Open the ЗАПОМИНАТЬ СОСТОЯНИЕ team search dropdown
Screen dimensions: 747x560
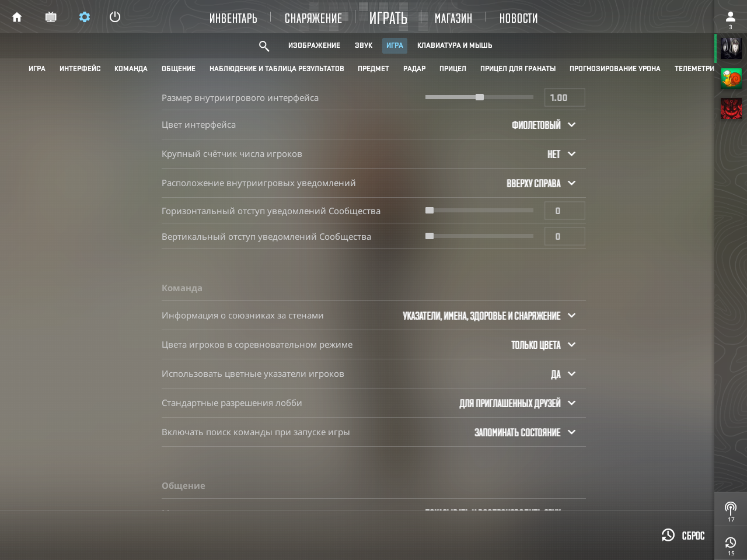point(525,432)
